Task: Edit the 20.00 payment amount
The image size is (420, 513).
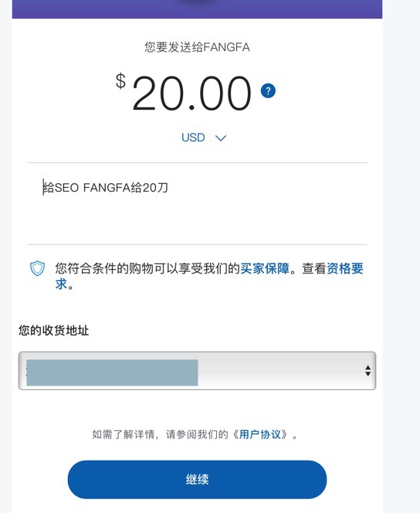Action: (x=191, y=93)
